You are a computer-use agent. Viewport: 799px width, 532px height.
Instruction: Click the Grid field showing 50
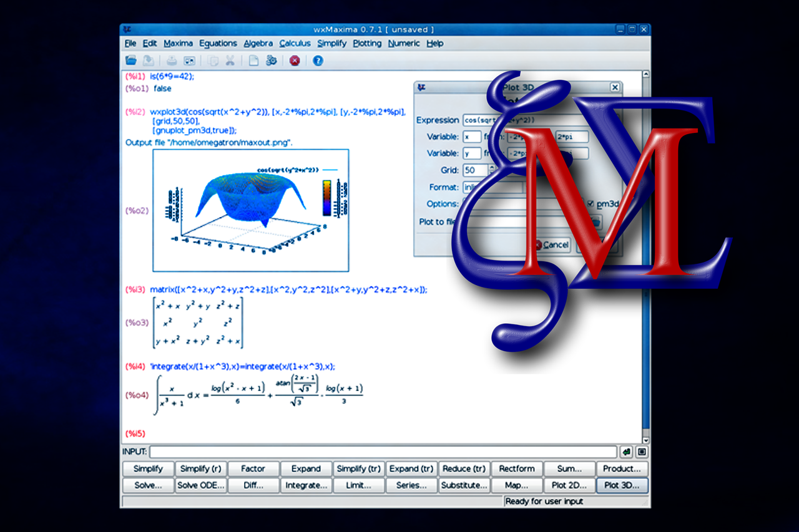pos(476,170)
